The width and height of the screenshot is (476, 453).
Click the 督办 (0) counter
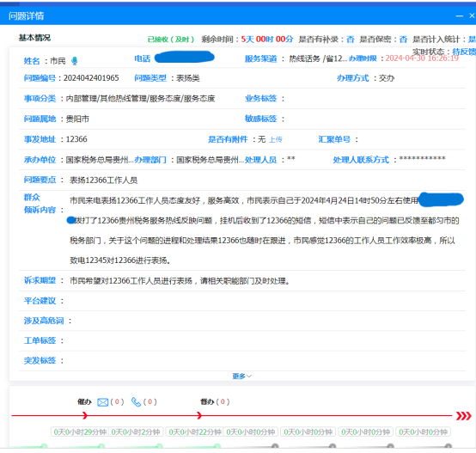pos(215,402)
